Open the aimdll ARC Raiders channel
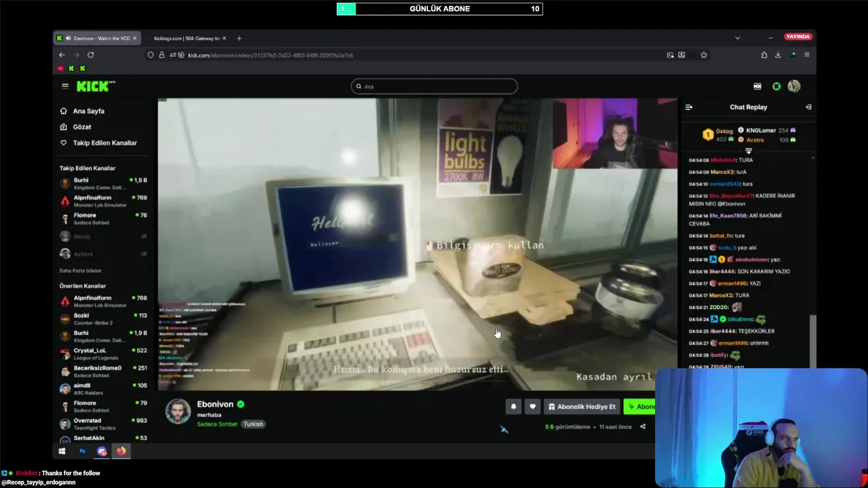 point(103,388)
